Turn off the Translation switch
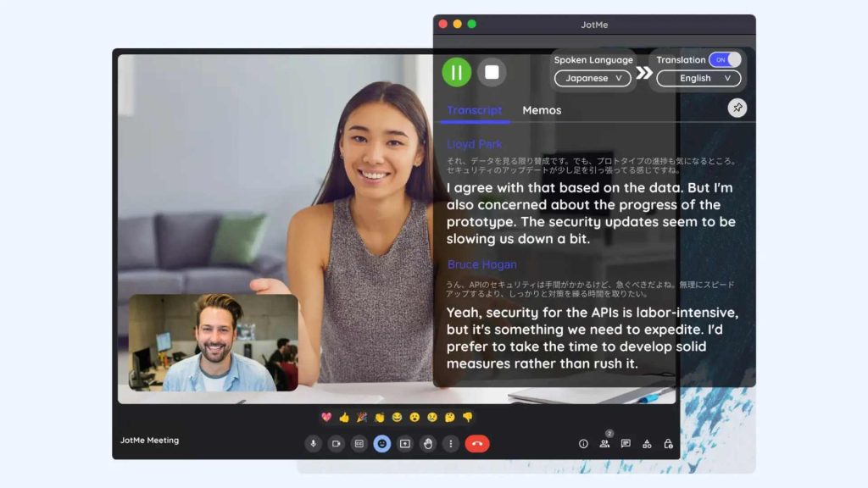The width and height of the screenshot is (868, 488). point(725,60)
